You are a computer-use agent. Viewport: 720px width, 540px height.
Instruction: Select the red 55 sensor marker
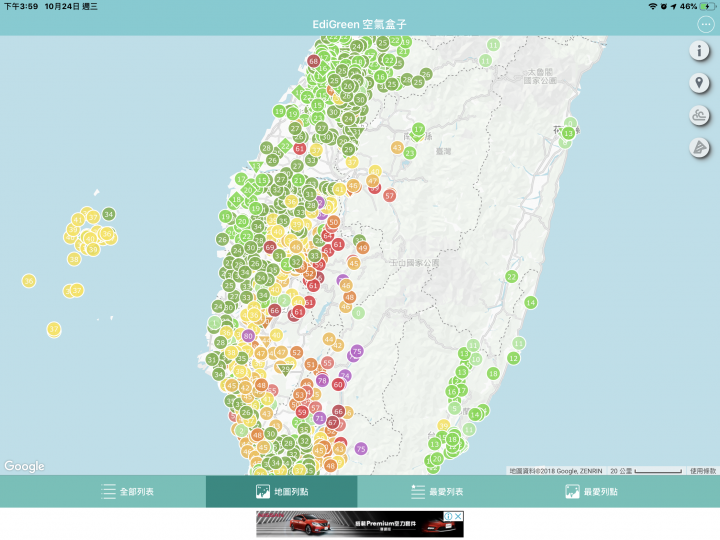(327, 363)
